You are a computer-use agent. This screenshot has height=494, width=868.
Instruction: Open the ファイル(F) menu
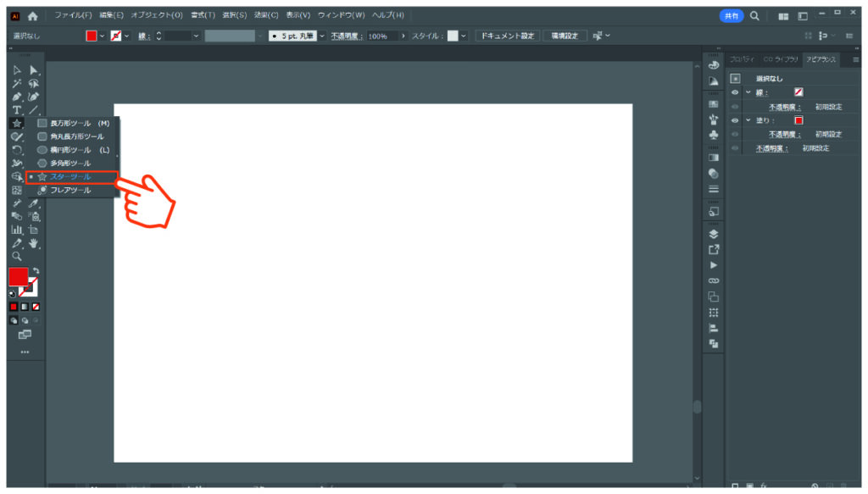tap(73, 15)
